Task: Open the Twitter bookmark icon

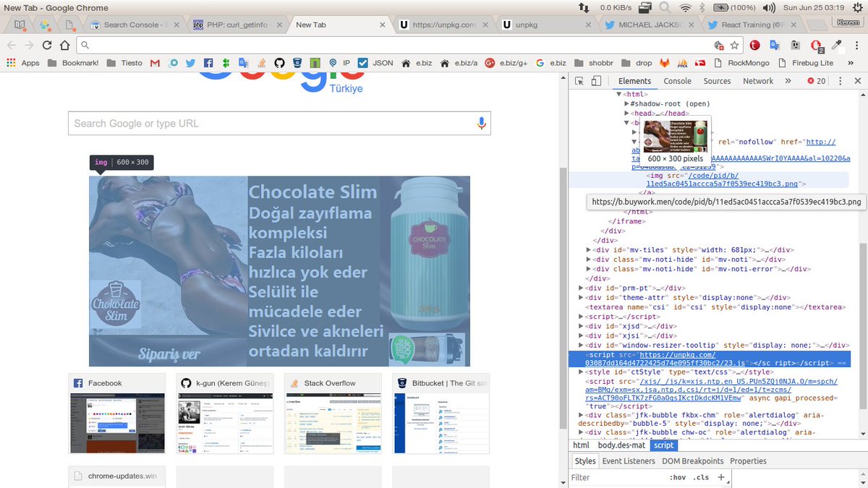Action: tap(190, 63)
